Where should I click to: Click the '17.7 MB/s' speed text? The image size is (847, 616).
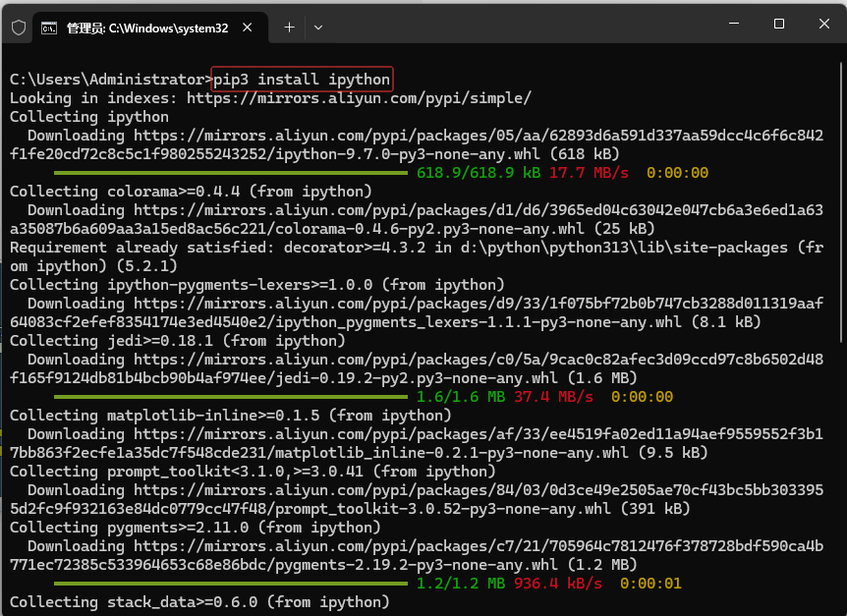point(589,173)
